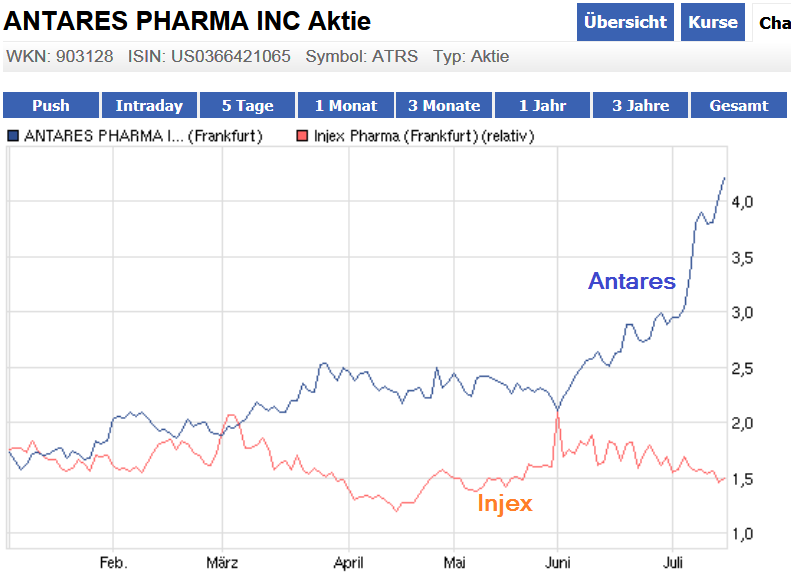791x578 pixels.
Task: Click the blue Antares chart annotation
Action: 632,281
